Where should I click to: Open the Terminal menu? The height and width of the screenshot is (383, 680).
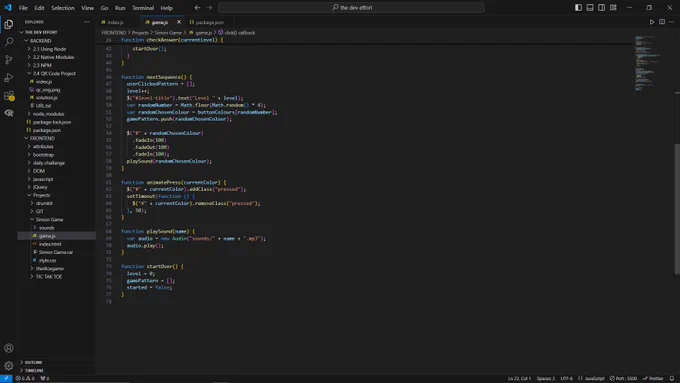click(x=143, y=8)
